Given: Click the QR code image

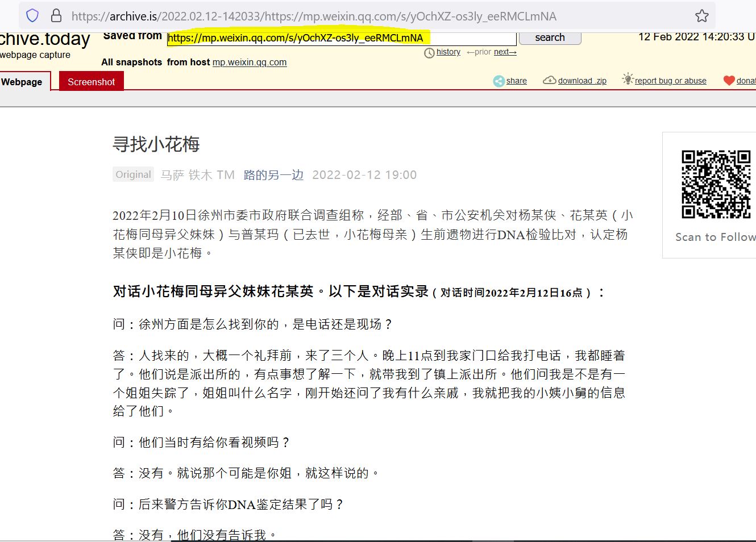Looking at the screenshot, I should coord(716,184).
